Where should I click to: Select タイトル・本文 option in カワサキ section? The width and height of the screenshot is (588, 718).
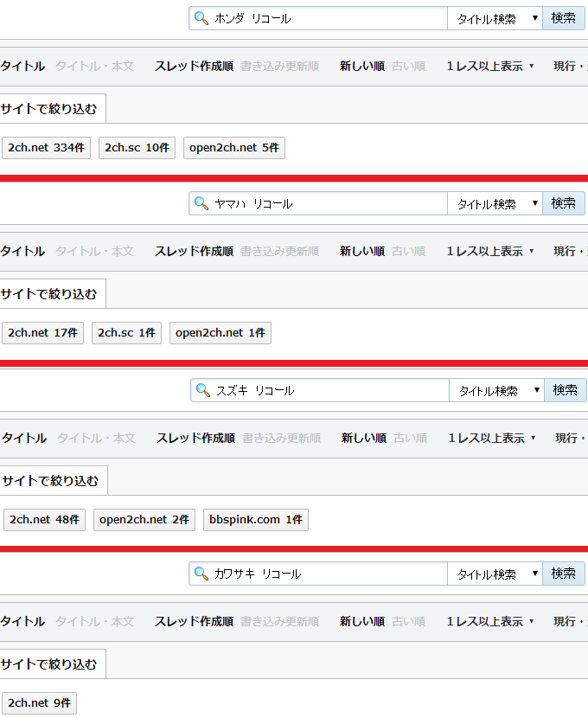pyautogui.click(x=95, y=621)
